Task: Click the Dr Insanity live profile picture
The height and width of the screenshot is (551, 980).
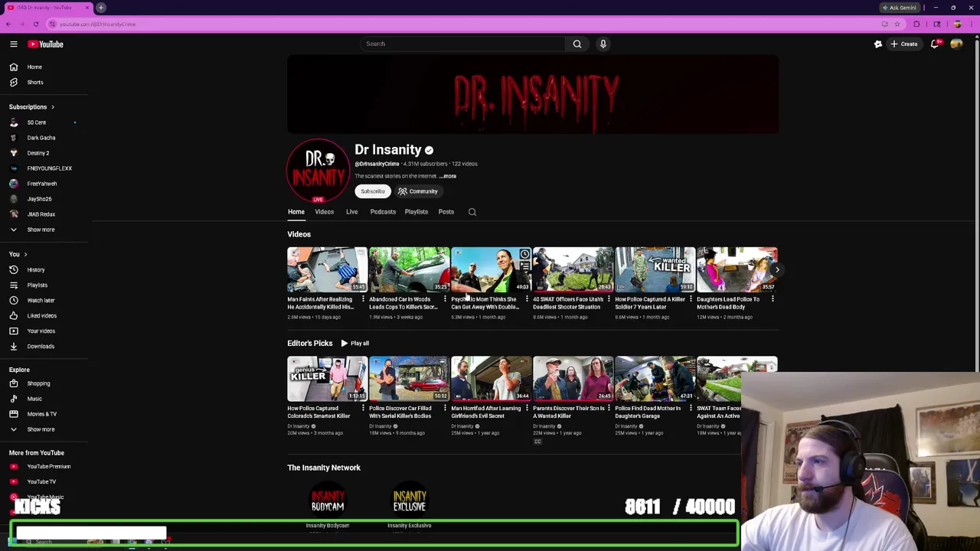Action: click(x=318, y=171)
